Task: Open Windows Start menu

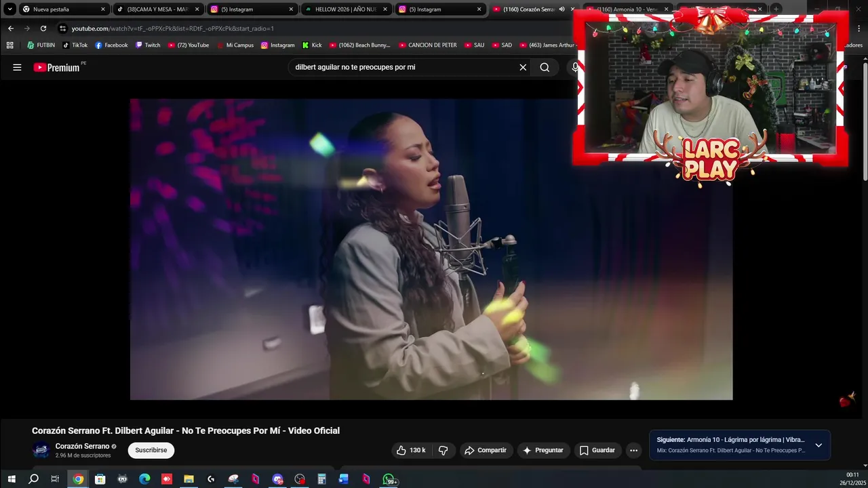Action: (12, 479)
